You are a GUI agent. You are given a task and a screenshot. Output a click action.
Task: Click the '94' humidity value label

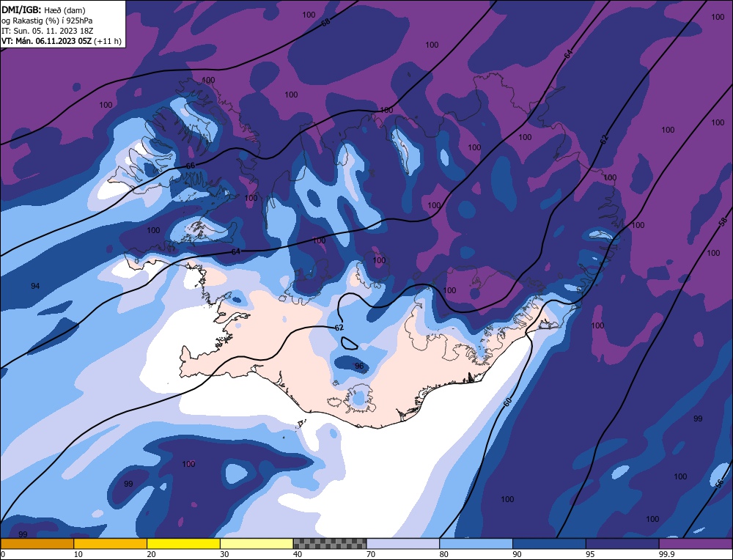(35, 286)
